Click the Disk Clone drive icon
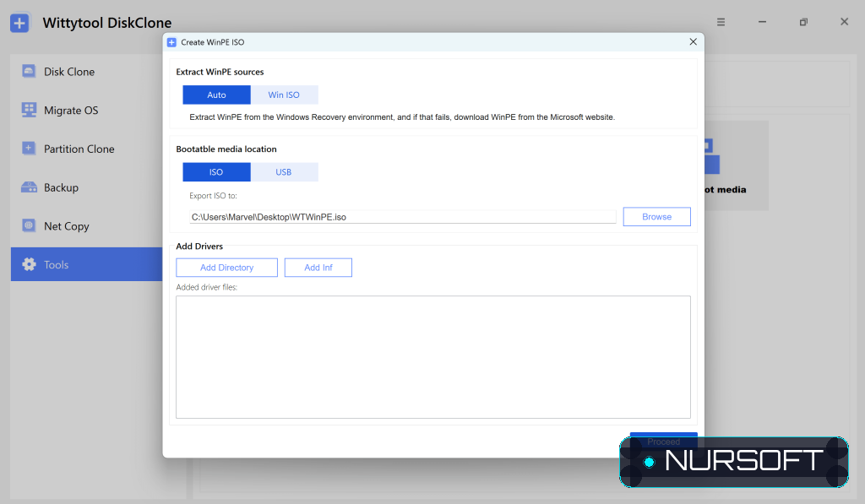 pyautogui.click(x=29, y=71)
